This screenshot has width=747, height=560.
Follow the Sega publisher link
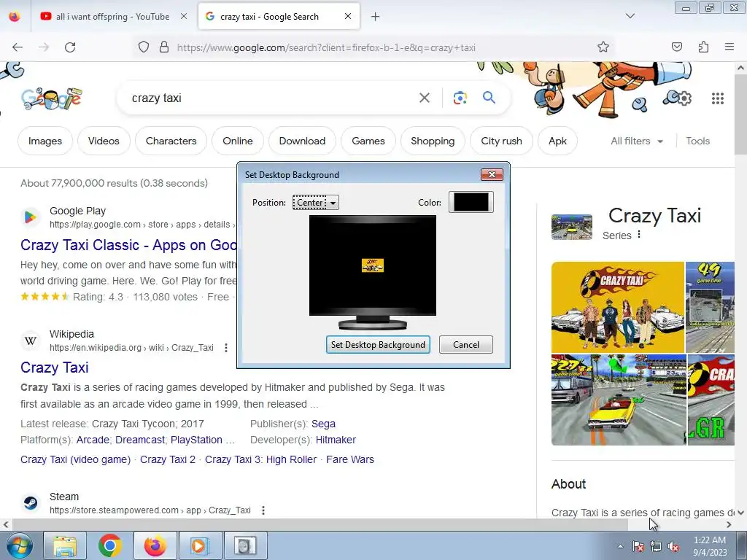pyautogui.click(x=323, y=424)
